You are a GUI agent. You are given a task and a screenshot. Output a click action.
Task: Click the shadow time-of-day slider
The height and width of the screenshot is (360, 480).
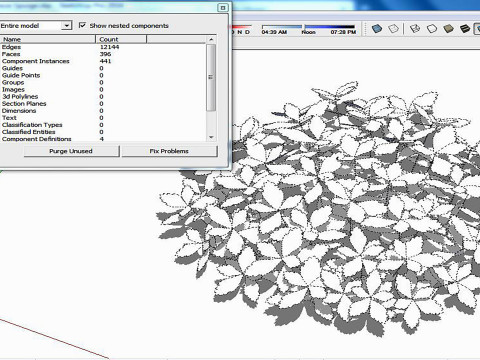[308, 26]
